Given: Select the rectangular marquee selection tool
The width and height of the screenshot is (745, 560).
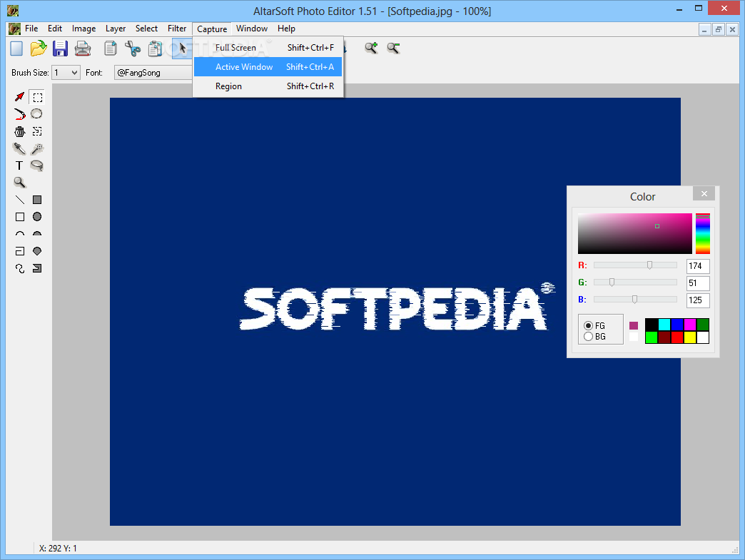Looking at the screenshot, I should 37,97.
